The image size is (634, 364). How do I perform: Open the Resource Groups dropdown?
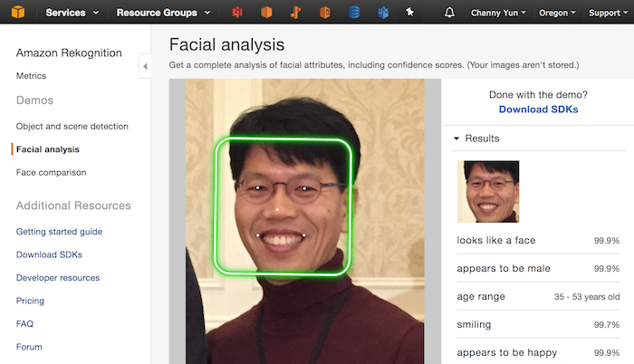coord(164,13)
